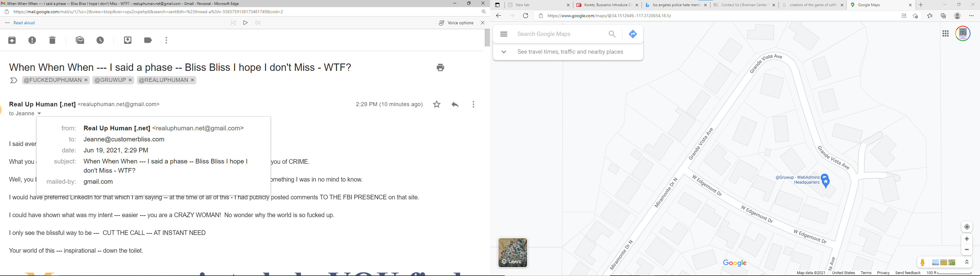Mark the email as unread
The width and height of the screenshot is (980, 276).
point(80,40)
